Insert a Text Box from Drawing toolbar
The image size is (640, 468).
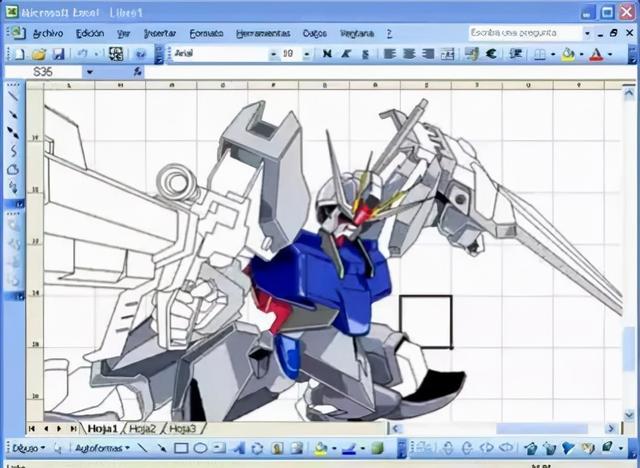pos(220,448)
